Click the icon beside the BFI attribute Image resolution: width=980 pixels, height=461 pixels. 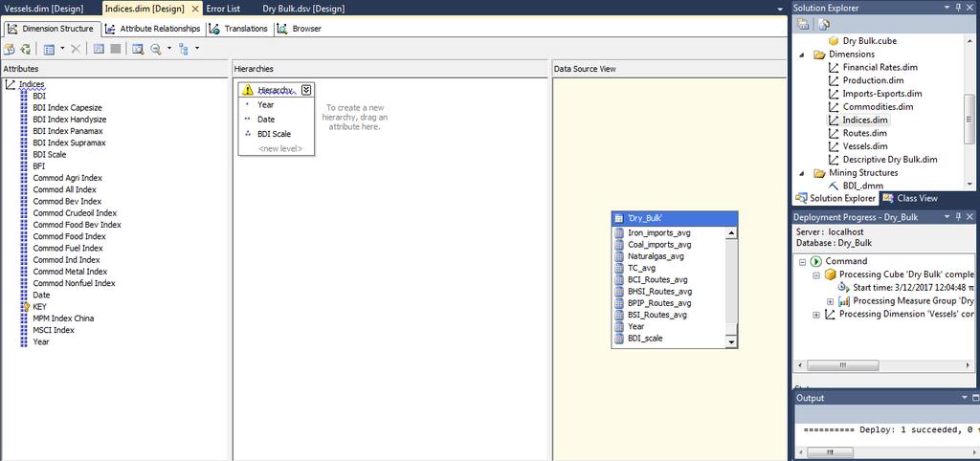pos(24,166)
